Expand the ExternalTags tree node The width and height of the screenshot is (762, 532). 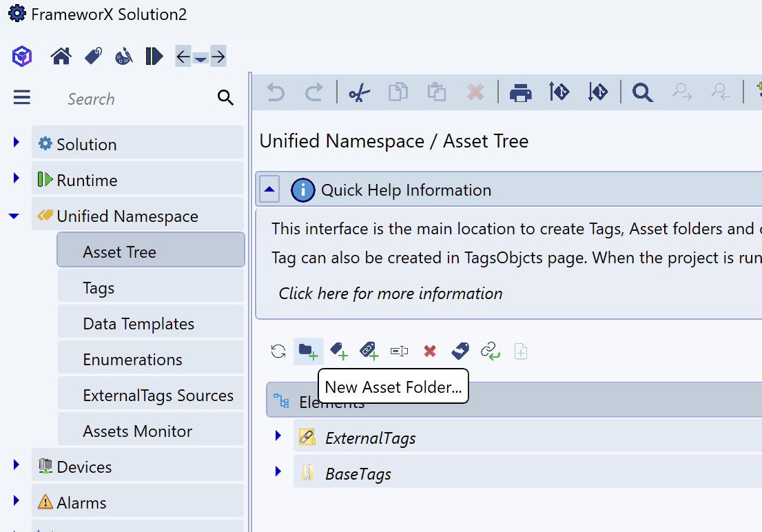click(x=278, y=436)
